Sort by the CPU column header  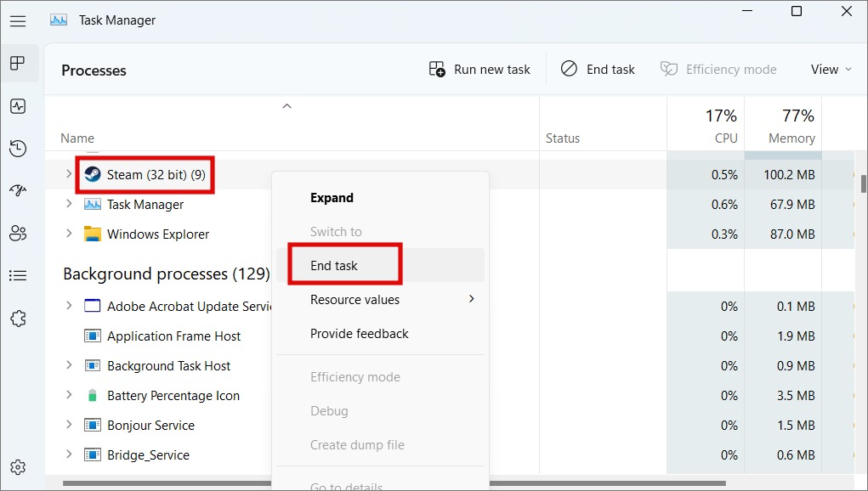[x=726, y=138]
